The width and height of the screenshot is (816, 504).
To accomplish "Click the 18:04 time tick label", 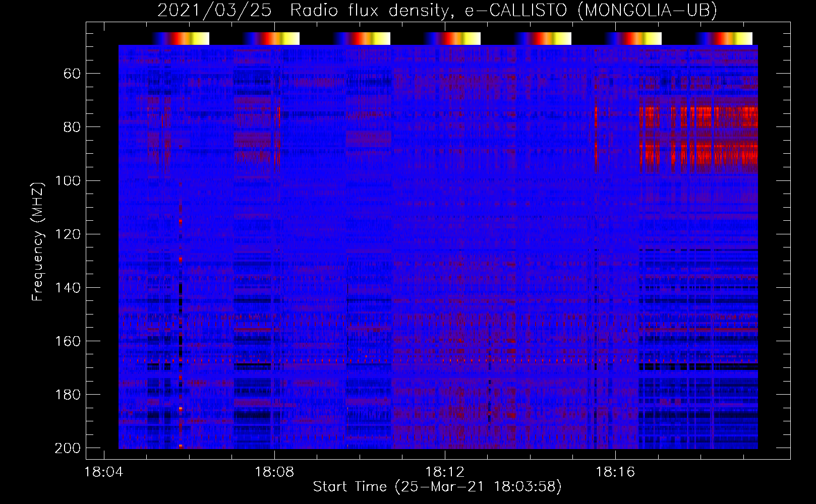I will click(104, 472).
